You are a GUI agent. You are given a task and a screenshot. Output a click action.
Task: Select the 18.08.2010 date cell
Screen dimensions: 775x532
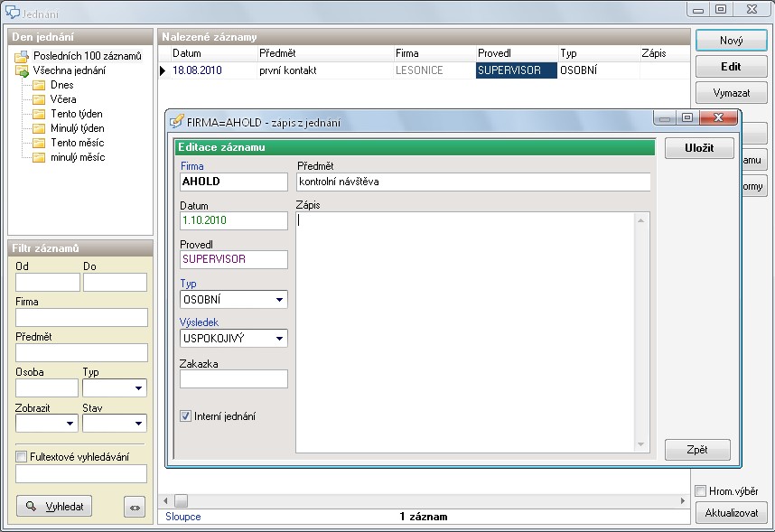tap(213, 70)
